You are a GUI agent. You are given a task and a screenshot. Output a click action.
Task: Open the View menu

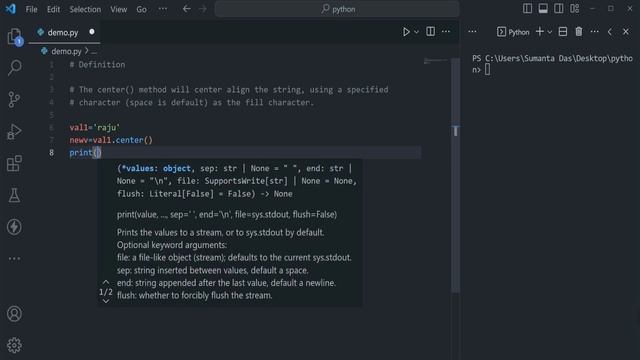click(x=118, y=9)
